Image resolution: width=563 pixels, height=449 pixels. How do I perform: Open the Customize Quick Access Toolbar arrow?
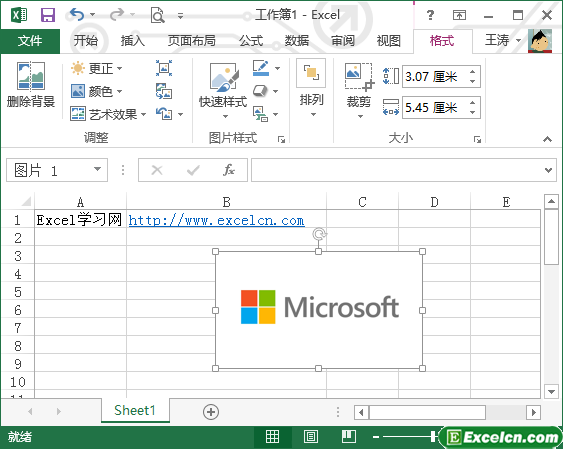pyautogui.click(x=181, y=15)
